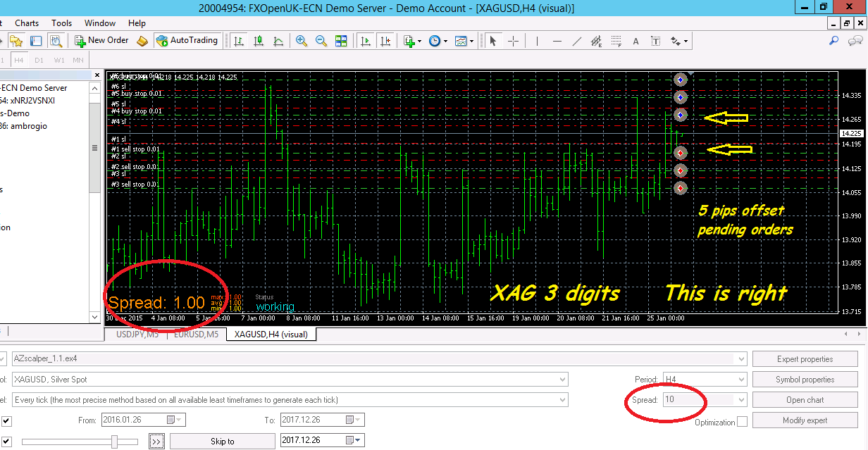The height and width of the screenshot is (450, 868).
Task: Open the arrows objects dropdown
Action: (679, 41)
